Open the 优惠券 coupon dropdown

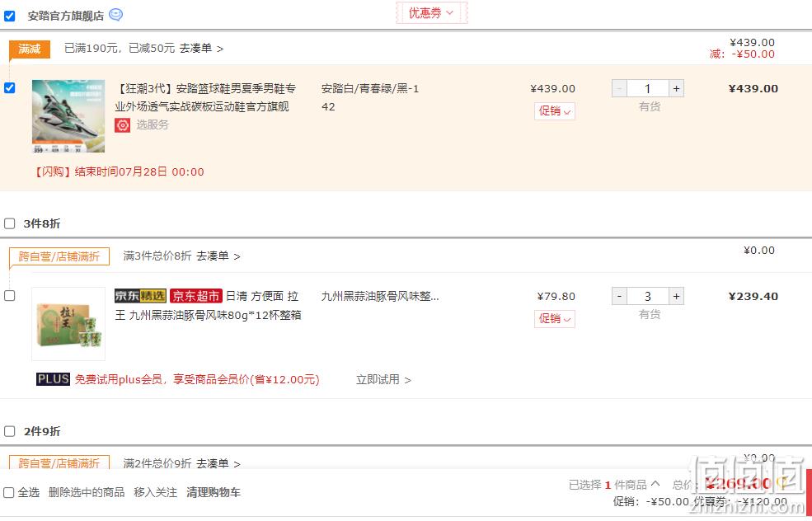tap(431, 13)
